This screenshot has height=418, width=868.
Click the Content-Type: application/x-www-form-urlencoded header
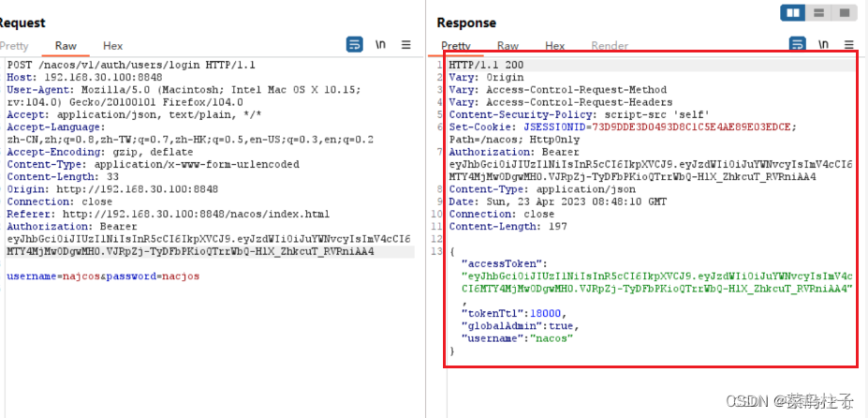coord(153,165)
